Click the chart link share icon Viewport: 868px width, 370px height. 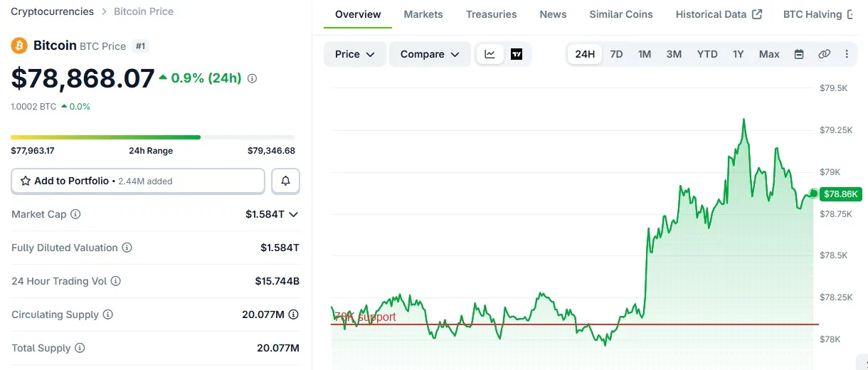(x=824, y=54)
